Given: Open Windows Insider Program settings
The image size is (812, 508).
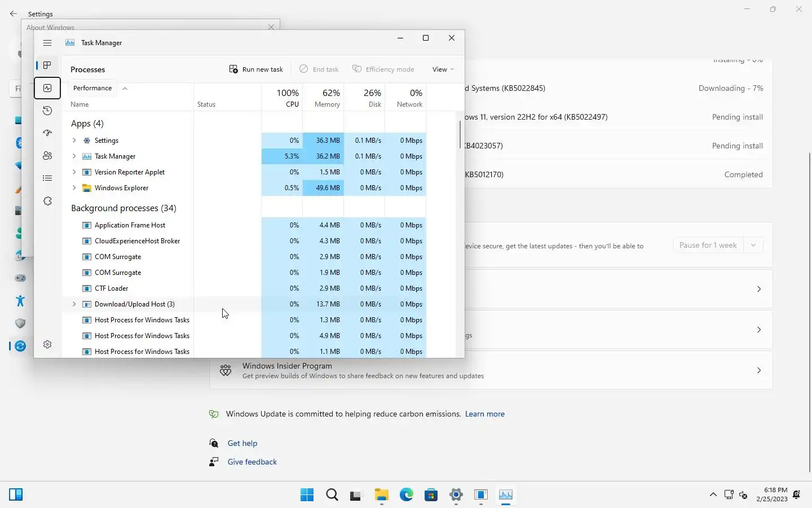Looking at the screenshot, I should 491,371.
